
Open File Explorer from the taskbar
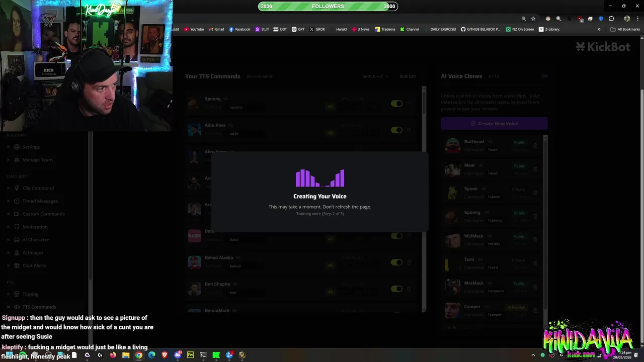126,355
